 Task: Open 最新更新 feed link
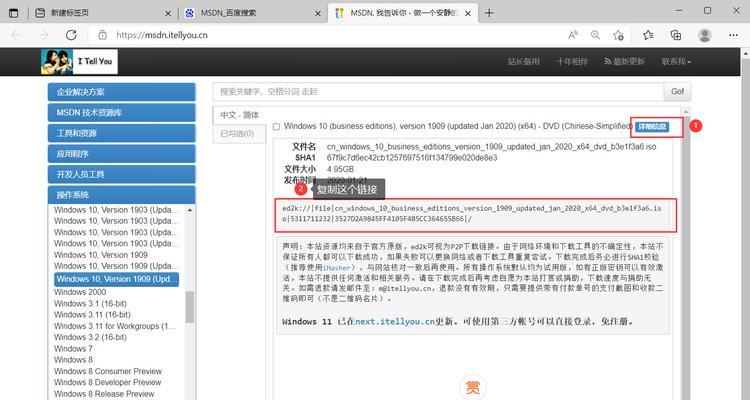click(x=624, y=61)
